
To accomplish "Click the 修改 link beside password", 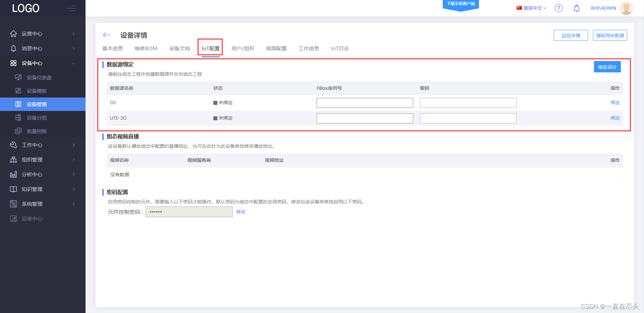I will point(241,212).
